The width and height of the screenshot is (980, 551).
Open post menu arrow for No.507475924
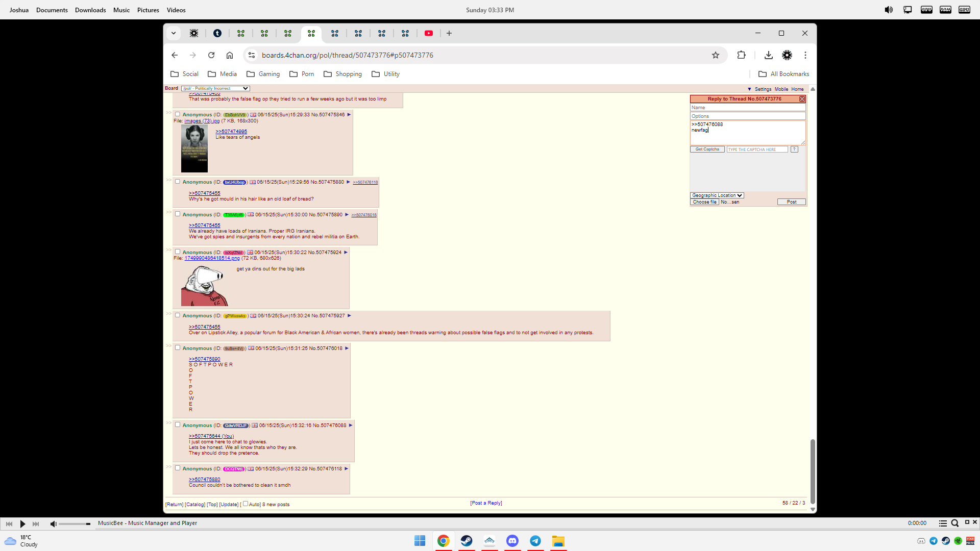pos(346,253)
